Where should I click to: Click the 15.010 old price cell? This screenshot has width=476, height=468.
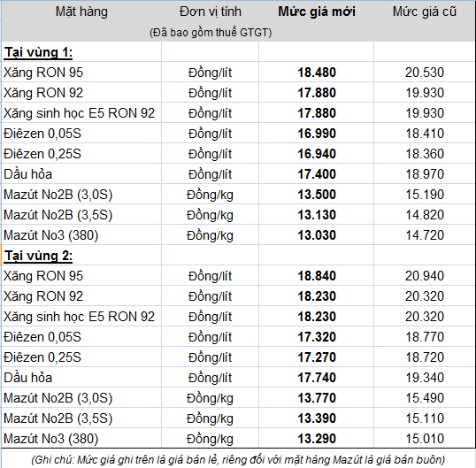(x=425, y=439)
